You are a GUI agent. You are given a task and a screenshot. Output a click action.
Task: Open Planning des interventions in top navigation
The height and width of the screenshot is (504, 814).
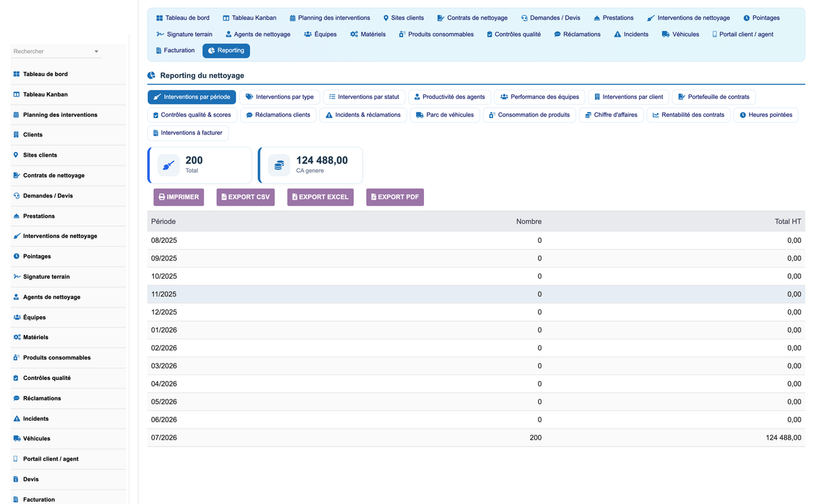[330, 18]
